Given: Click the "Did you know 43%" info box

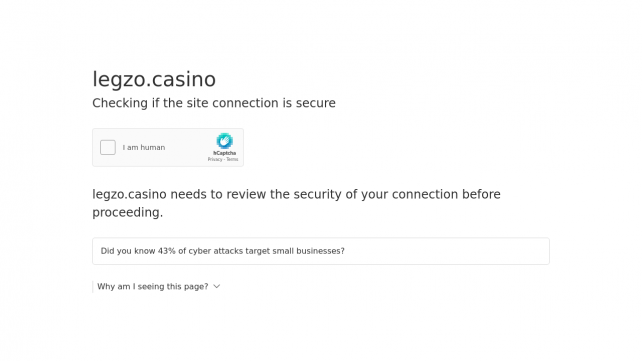Looking at the screenshot, I should click(321, 251).
